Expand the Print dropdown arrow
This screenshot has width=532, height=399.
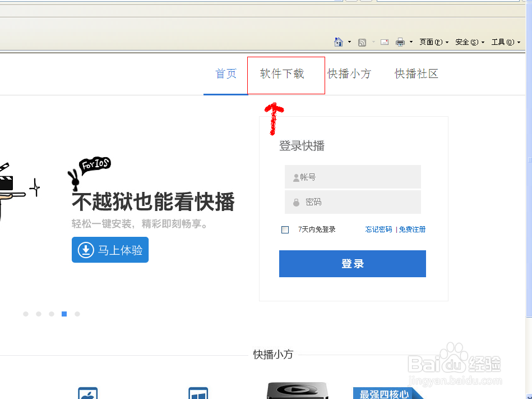[411, 42]
